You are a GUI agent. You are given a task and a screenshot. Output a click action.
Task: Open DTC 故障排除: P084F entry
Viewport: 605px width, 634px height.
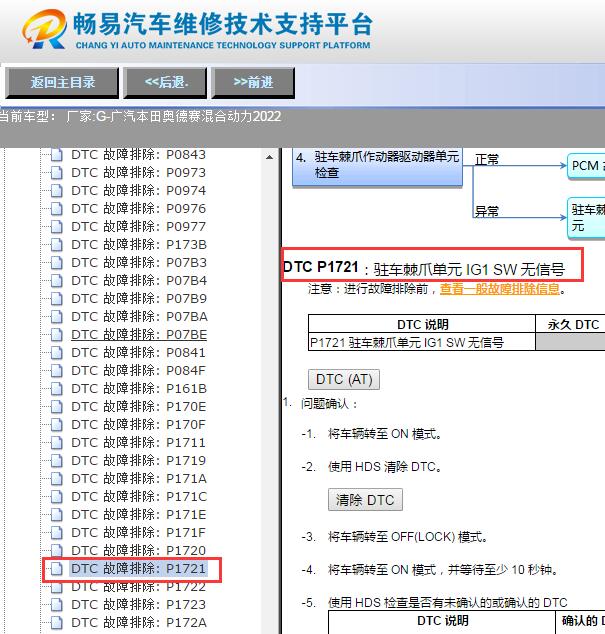(x=138, y=370)
